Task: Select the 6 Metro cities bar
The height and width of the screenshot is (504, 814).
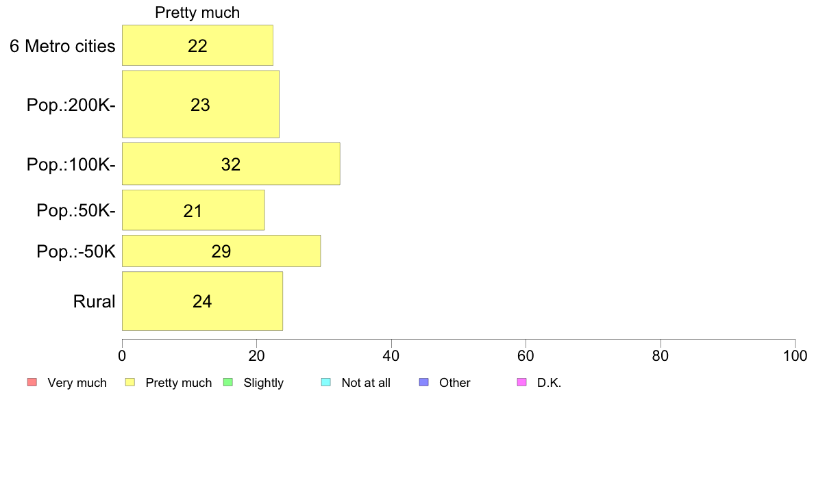Action: coord(198,46)
